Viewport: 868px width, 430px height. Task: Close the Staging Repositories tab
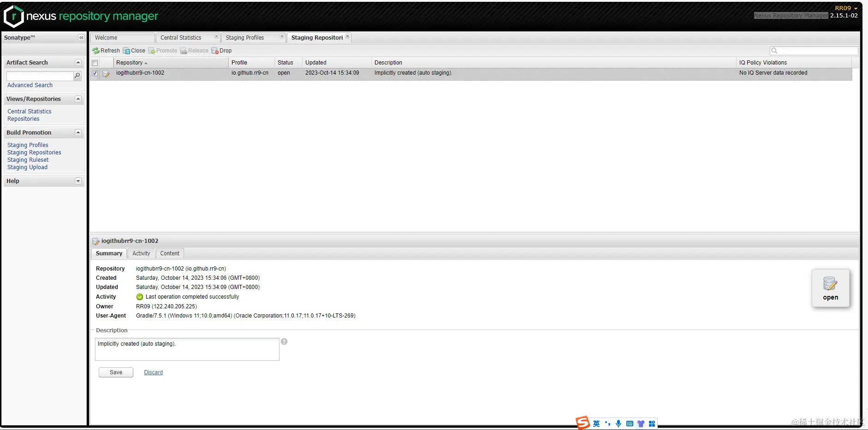[347, 36]
